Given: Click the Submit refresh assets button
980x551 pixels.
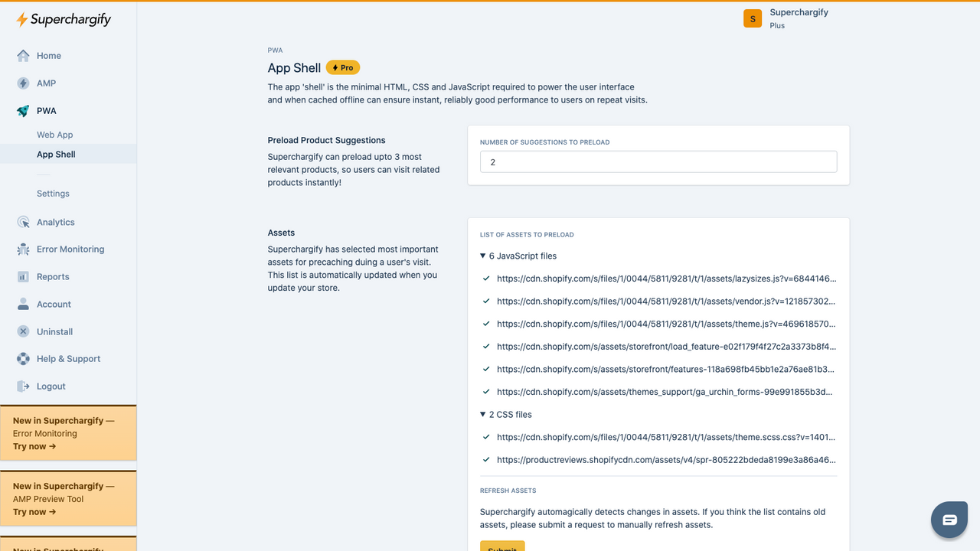Looking at the screenshot, I should click(502, 546).
